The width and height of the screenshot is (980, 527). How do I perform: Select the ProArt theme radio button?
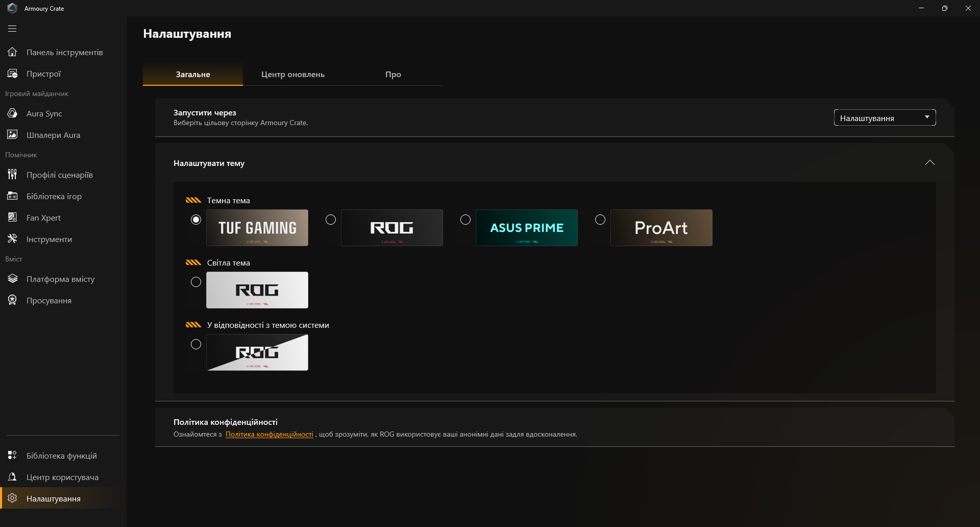tap(600, 220)
